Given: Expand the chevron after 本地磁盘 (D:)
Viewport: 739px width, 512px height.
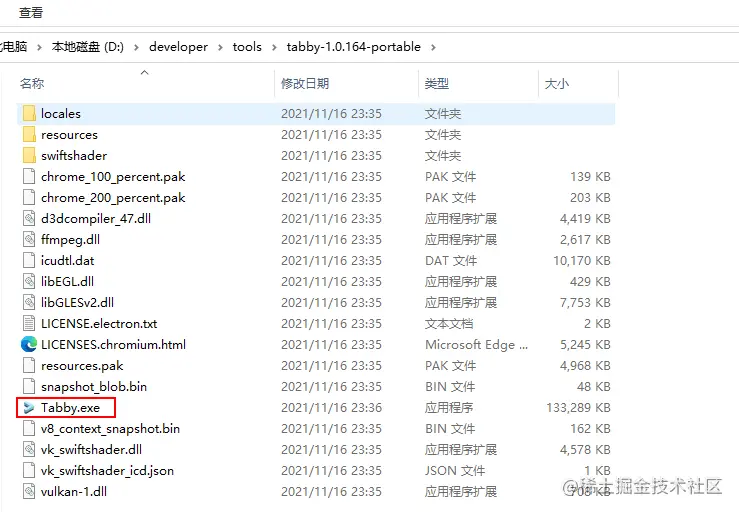Looking at the screenshot, I should 136,47.
